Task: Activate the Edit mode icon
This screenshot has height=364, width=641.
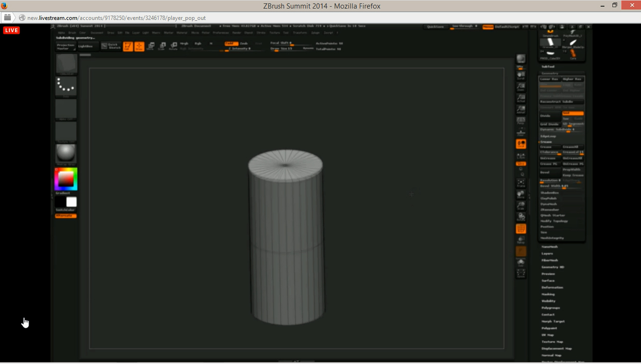Action: coord(127,47)
